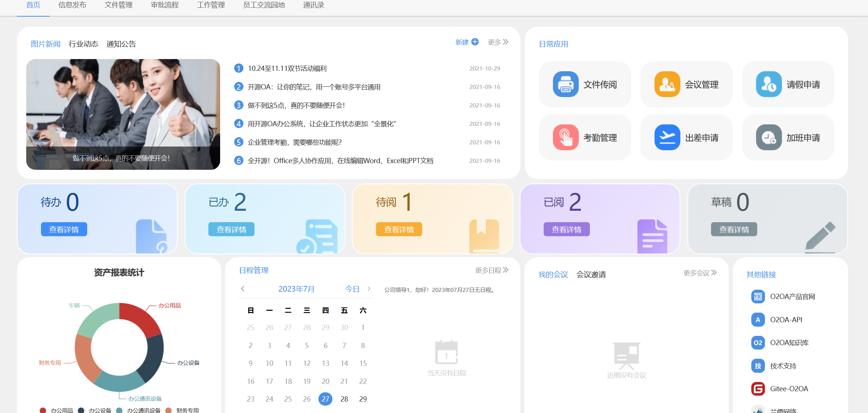The height and width of the screenshot is (413, 868).
Task: Click the 新建 plus icon
Action: 475,42
